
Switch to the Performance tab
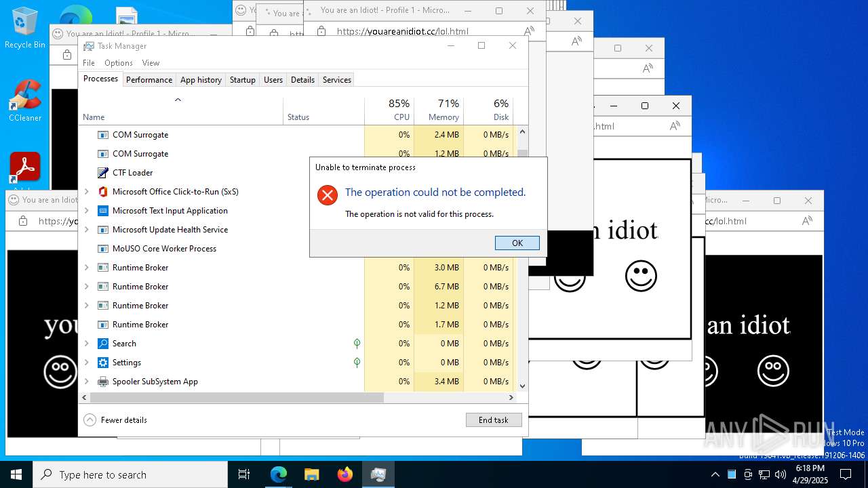pos(149,79)
